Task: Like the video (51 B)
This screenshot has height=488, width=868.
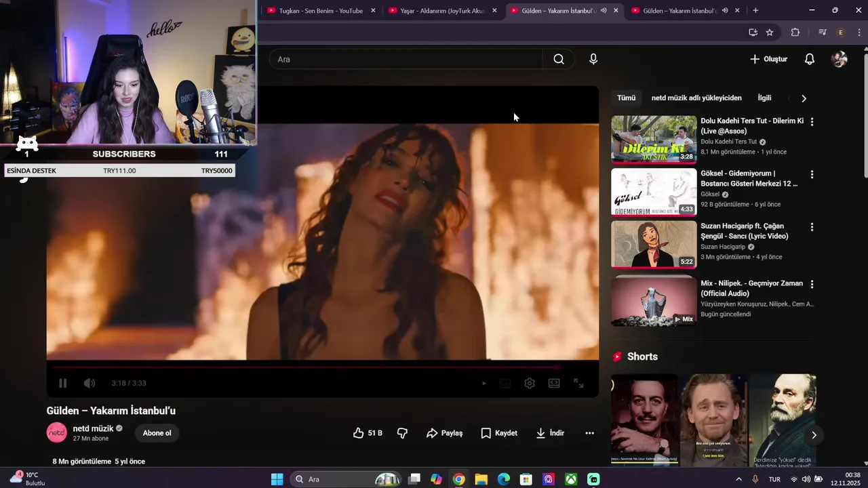Action: click(x=368, y=433)
